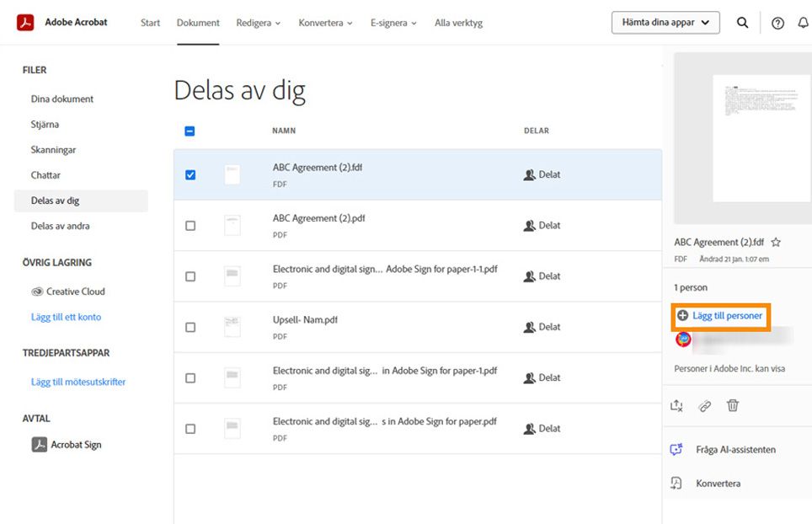Image resolution: width=812 pixels, height=524 pixels.
Task: Open the E-signera dropdown
Action: coord(393,23)
